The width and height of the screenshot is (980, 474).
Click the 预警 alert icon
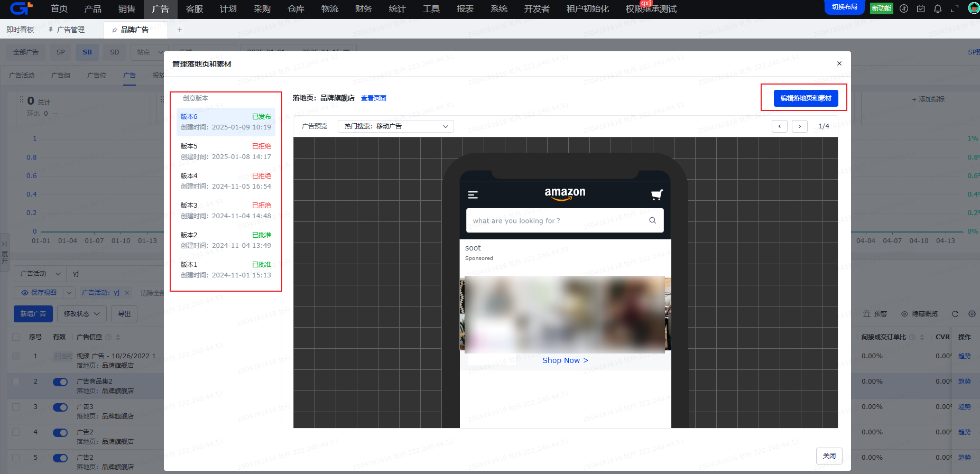tap(875, 314)
